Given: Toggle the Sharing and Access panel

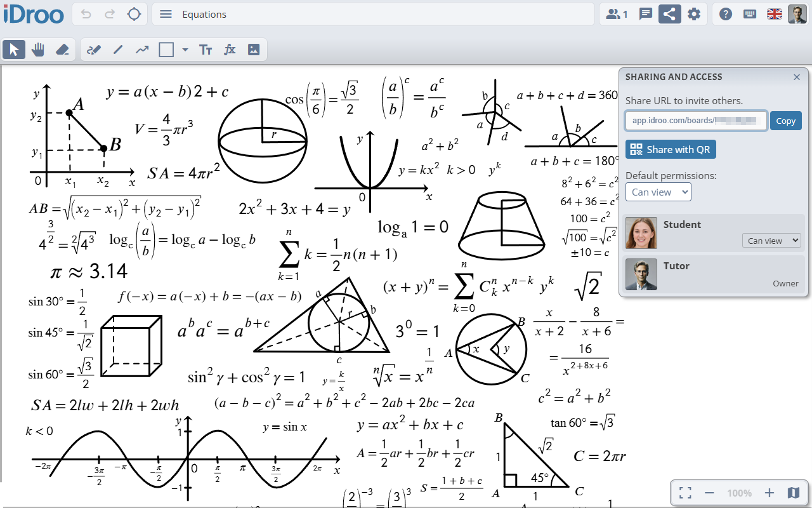Looking at the screenshot, I should tap(670, 13).
